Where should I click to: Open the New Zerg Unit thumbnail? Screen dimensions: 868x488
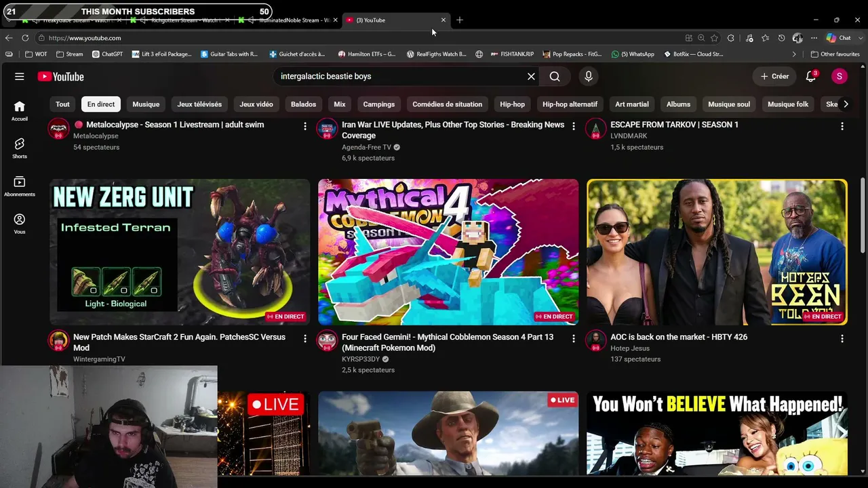(x=180, y=252)
